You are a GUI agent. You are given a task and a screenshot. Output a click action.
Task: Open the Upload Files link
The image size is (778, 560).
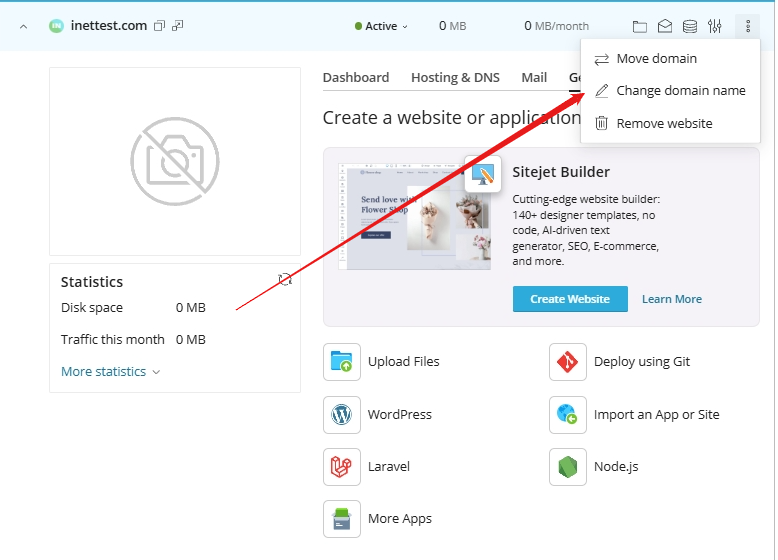403,362
